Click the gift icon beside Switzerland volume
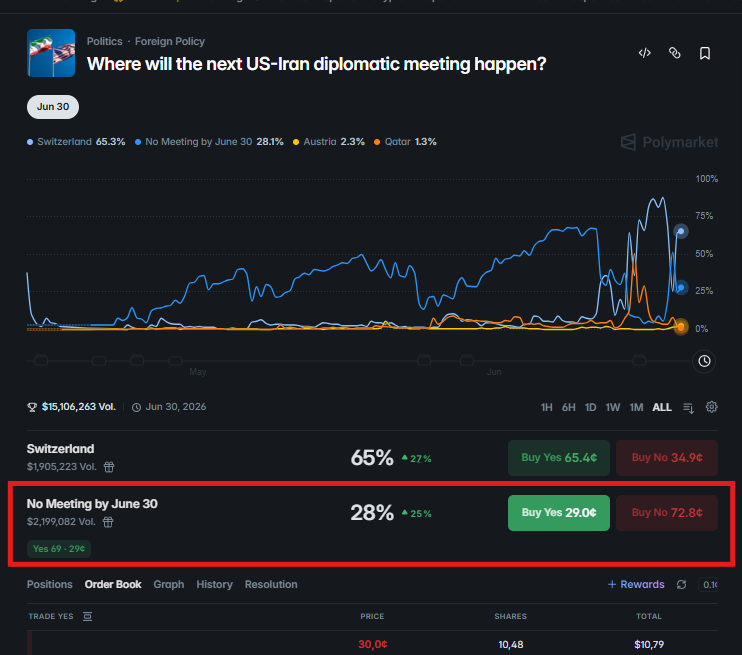The width and height of the screenshot is (742, 655). [109, 467]
